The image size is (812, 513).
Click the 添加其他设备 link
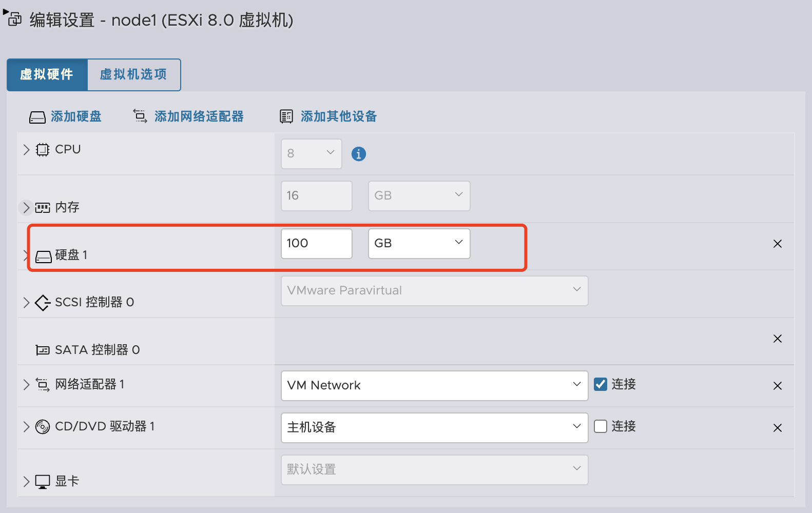pos(339,116)
